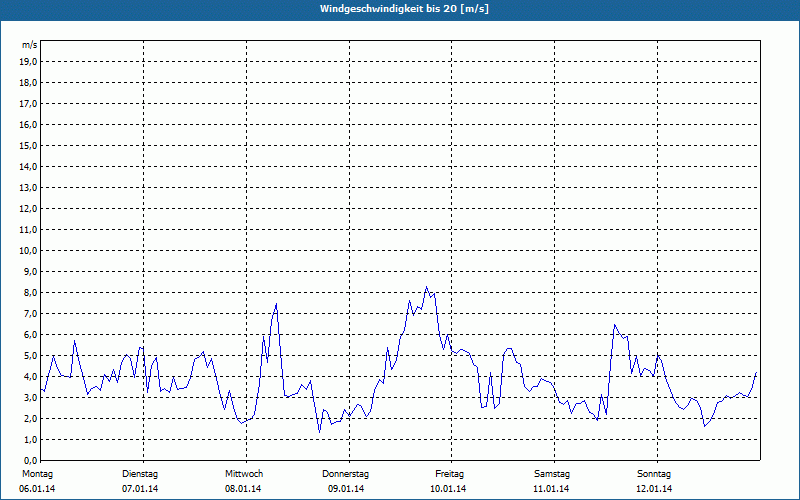Click the 16,0 y-axis label
The image size is (800, 500).
pyautogui.click(x=28, y=124)
